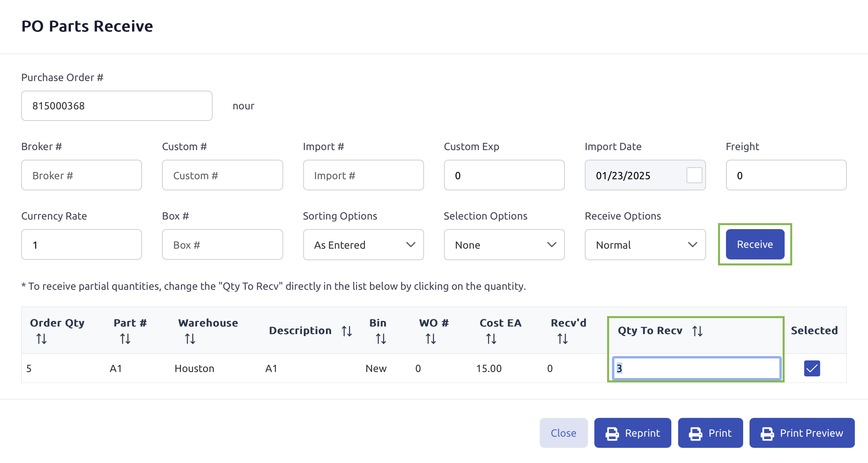The width and height of the screenshot is (868, 463).
Task: Open Print Preview
Action: pyautogui.click(x=802, y=433)
